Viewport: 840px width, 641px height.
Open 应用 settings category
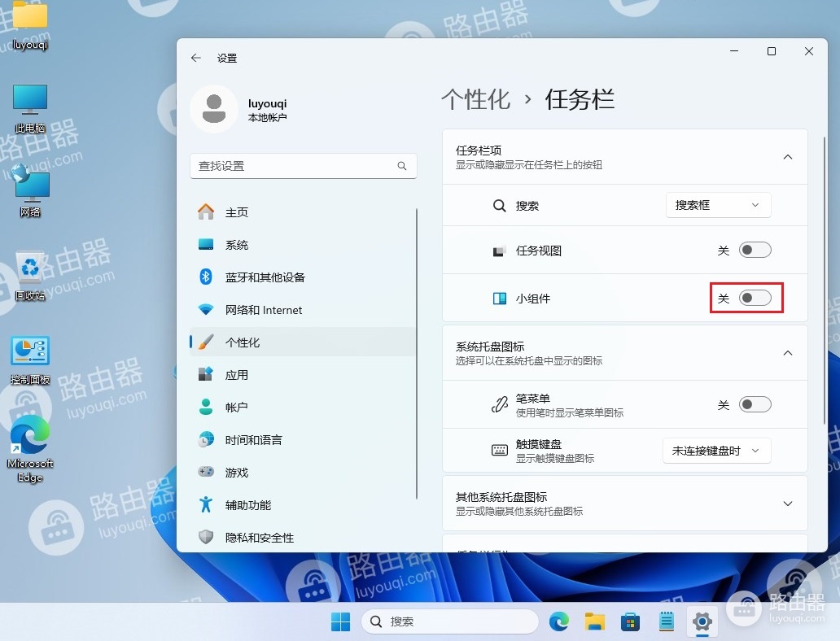(x=303, y=375)
